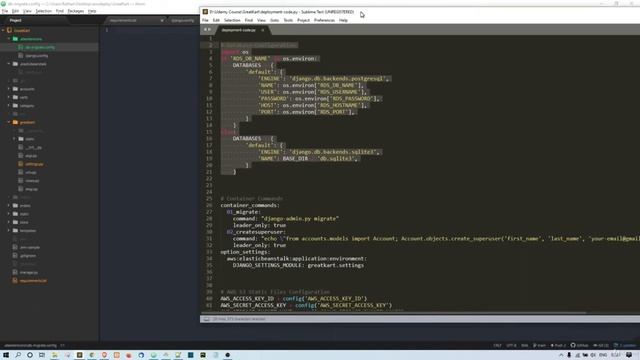Expand the accounts folder in tree
Screen dimensions: 640x360
click(9, 89)
